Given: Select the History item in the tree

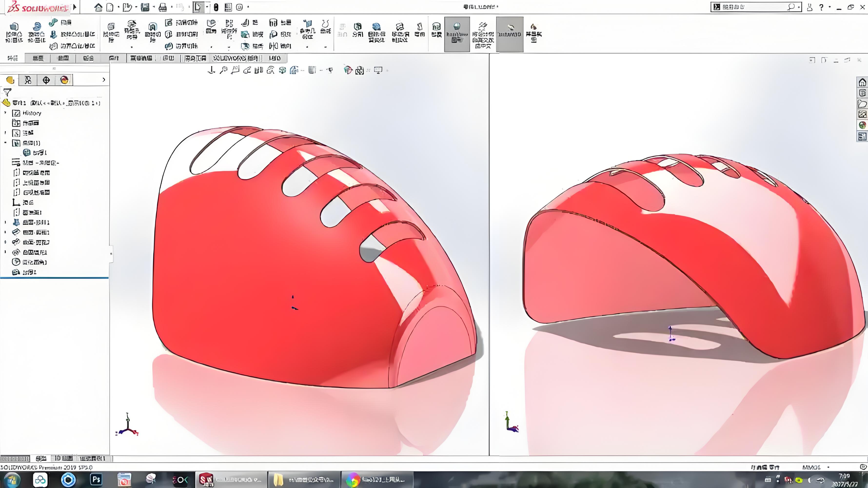Looking at the screenshot, I should point(27,113).
